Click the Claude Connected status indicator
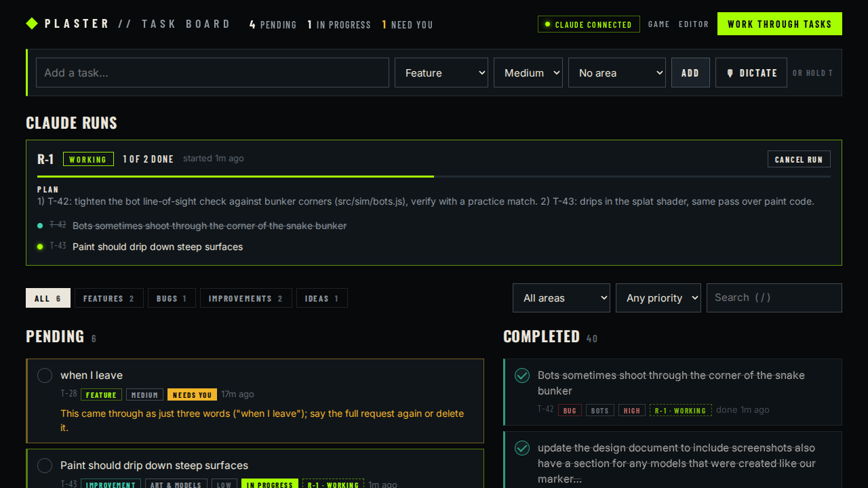The width and height of the screenshot is (868, 488). click(x=589, y=24)
